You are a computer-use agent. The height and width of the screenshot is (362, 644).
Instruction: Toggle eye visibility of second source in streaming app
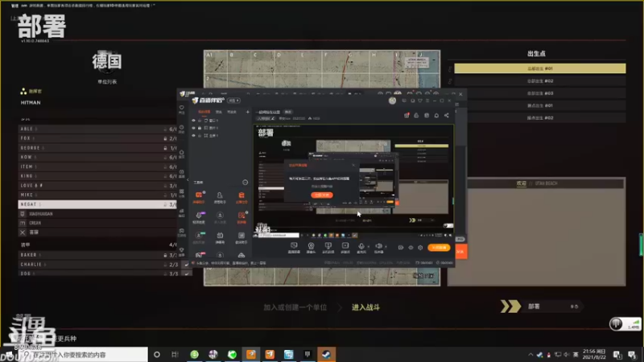(193, 128)
